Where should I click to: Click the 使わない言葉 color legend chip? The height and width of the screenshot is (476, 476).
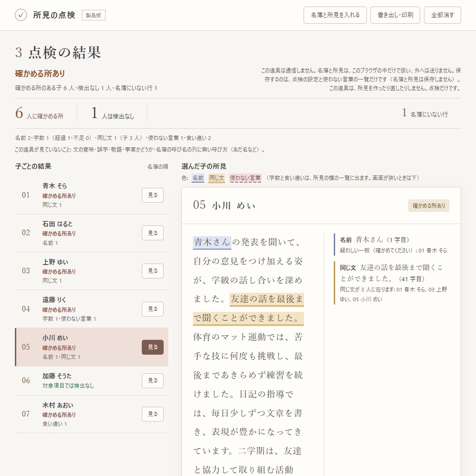(x=245, y=178)
